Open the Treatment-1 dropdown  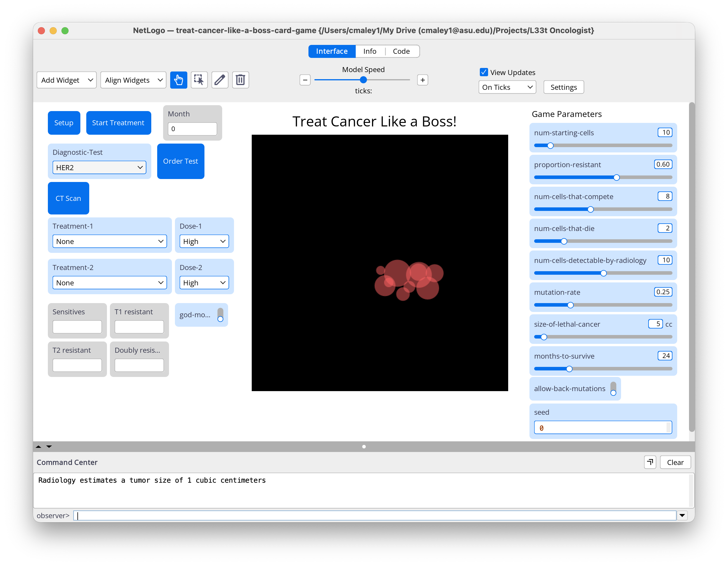(110, 241)
